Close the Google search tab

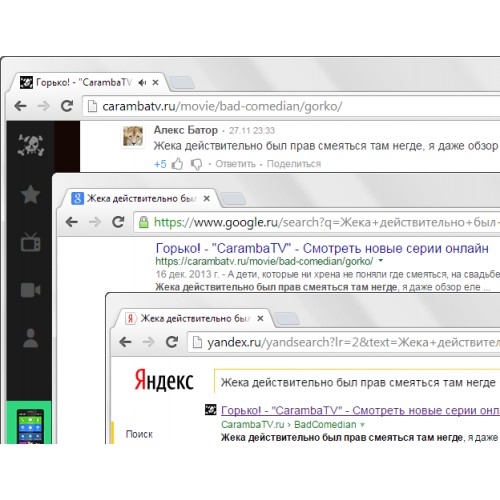pyautogui.click(x=207, y=198)
